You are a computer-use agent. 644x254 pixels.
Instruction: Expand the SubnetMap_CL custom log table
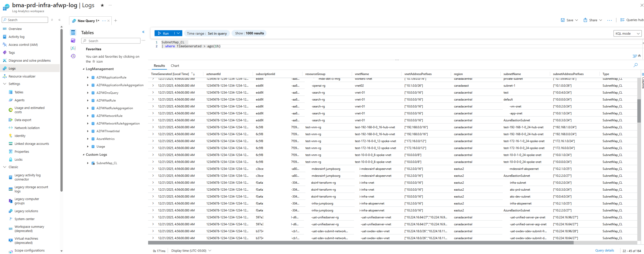[x=88, y=163]
